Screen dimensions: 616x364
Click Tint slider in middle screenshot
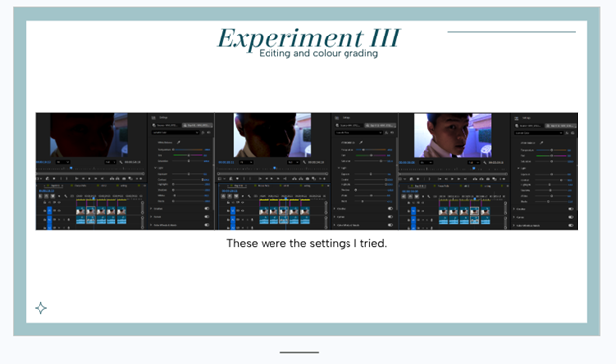[x=371, y=155]
